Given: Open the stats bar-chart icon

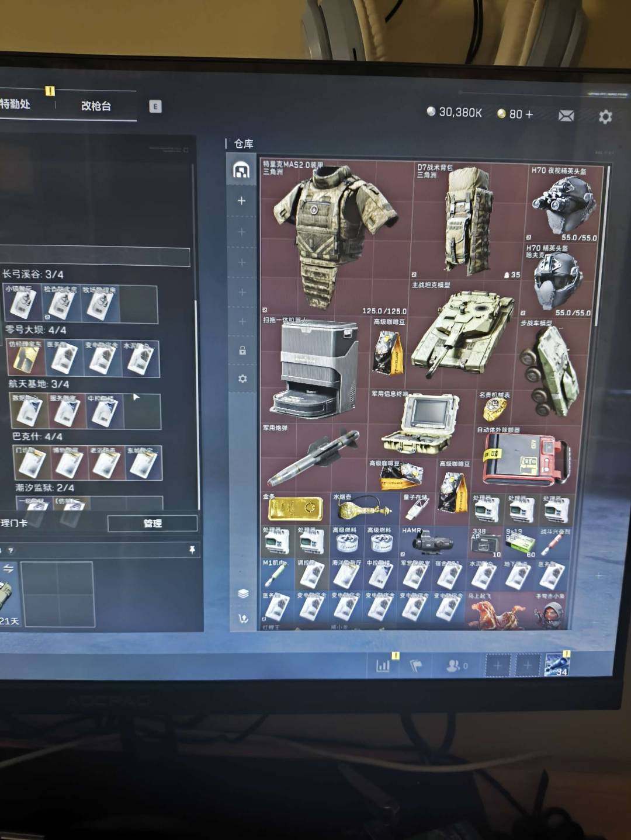Looking at the screenshot, I should [383, 665].
